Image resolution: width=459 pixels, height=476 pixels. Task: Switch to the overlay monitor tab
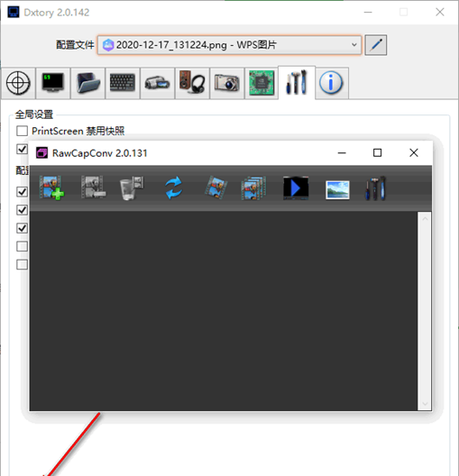pyautogui.click(x=53, y=83)
